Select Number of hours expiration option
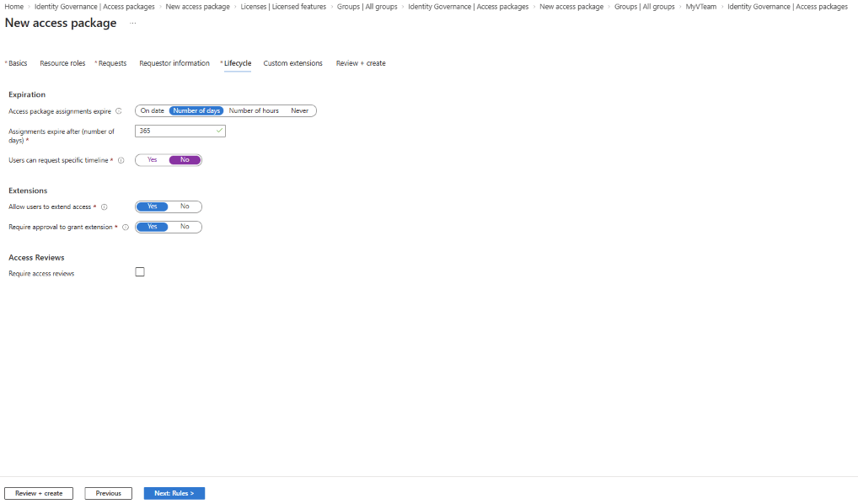 click(254, 110)
